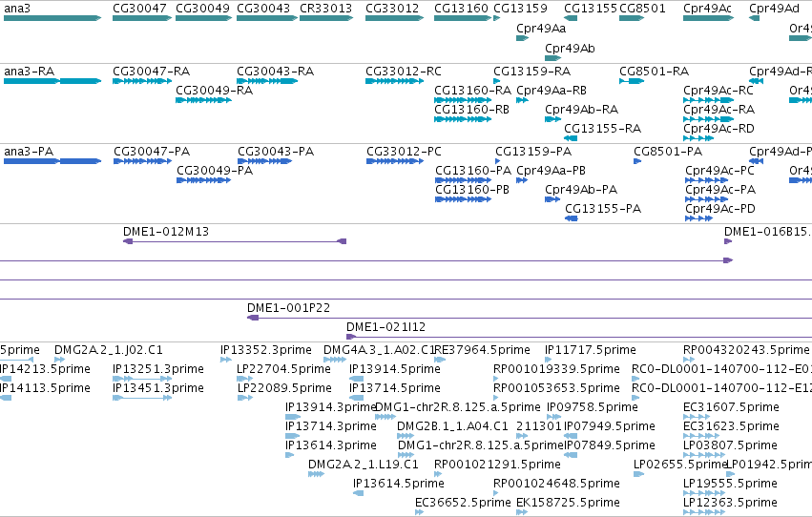The image size is (812, 517).
Task: Click the IP13251.3prime EST feature
Action: tap(142, 379)
